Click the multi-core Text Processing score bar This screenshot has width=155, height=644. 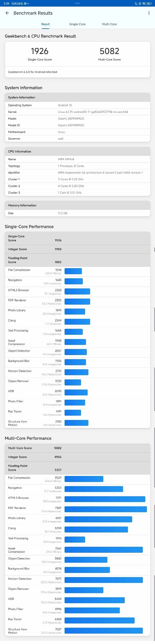(75, 540)
